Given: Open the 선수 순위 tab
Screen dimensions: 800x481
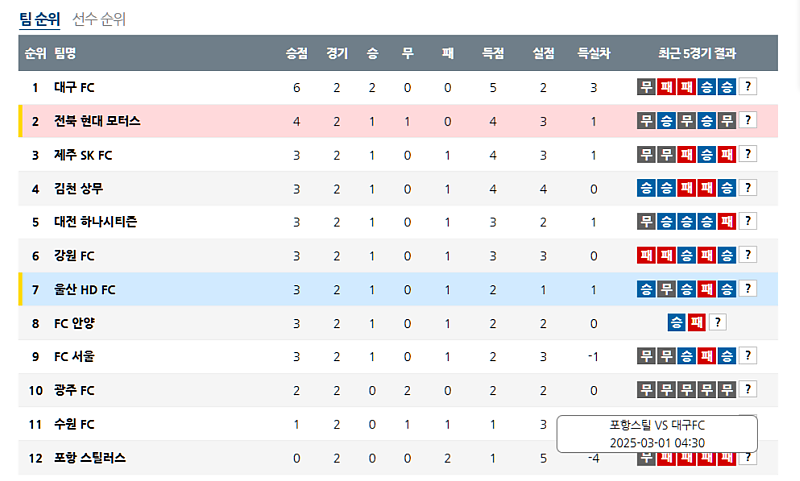Looking at the screenshot, I should click(99, 19).
